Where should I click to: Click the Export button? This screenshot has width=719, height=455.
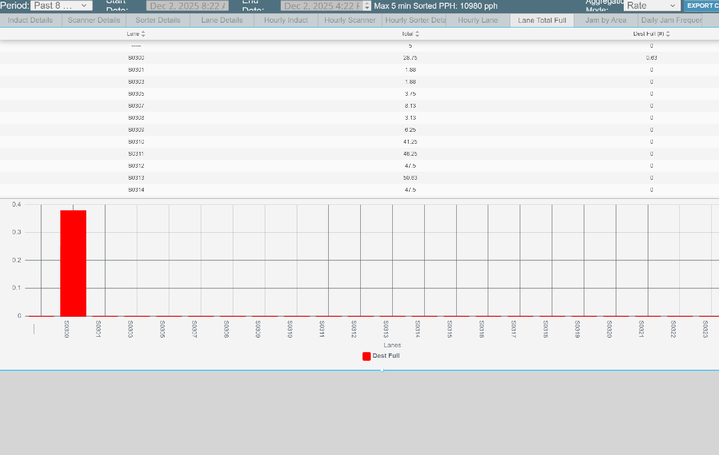pyautogui.click(x=701, y=6)
